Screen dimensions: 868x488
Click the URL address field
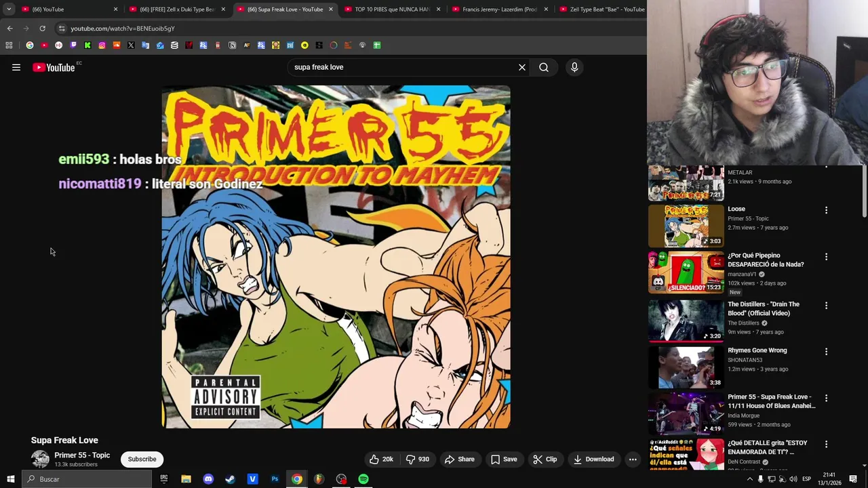click(x=349, y=28)
